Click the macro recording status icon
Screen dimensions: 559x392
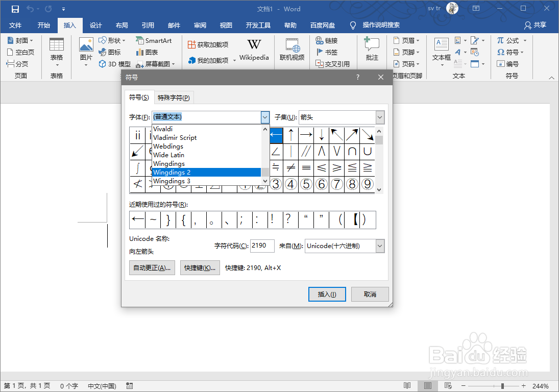[129, 386]
